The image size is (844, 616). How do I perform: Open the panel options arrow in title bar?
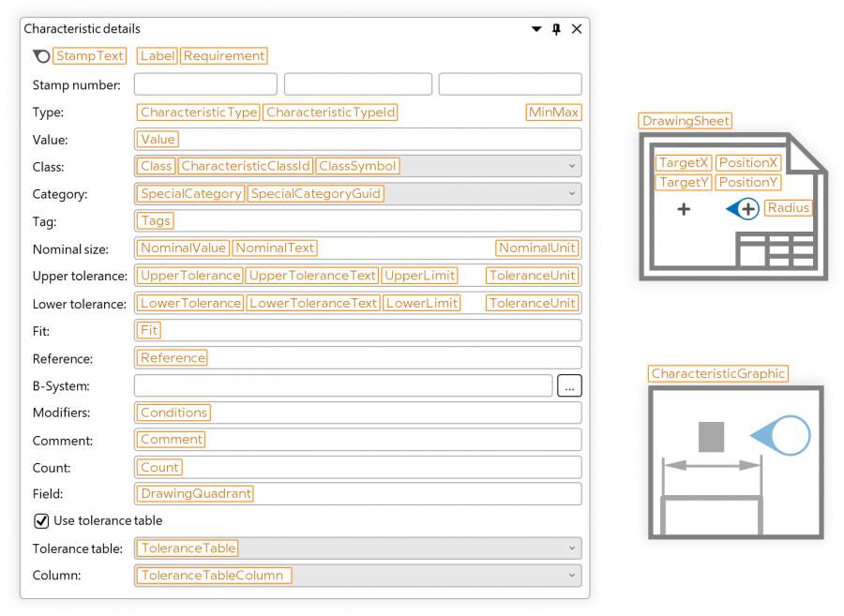(x=536, y=29)
